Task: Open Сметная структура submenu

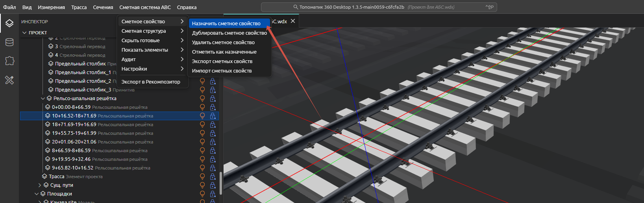Action: click(153, 31)
